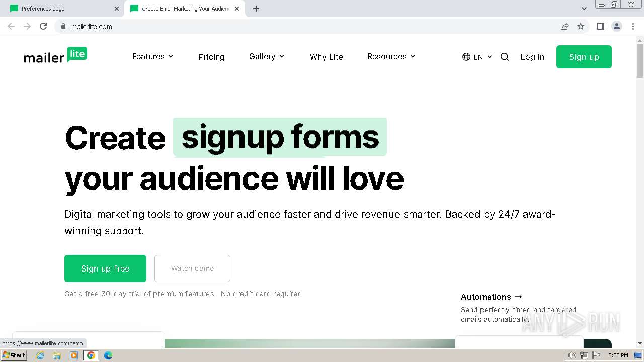
Task: Click the globe language icon
Action: (466, 57)
